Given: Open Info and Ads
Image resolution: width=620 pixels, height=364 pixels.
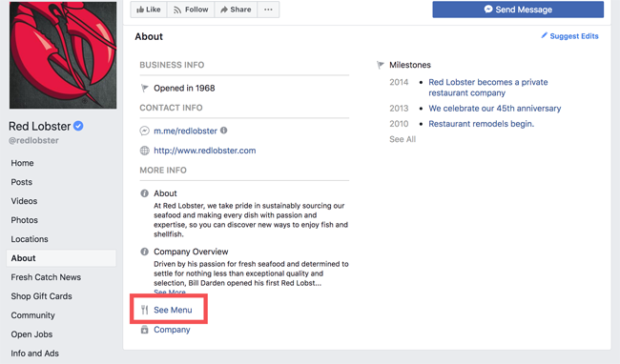Looking at the screenshot, I should 34,354.
